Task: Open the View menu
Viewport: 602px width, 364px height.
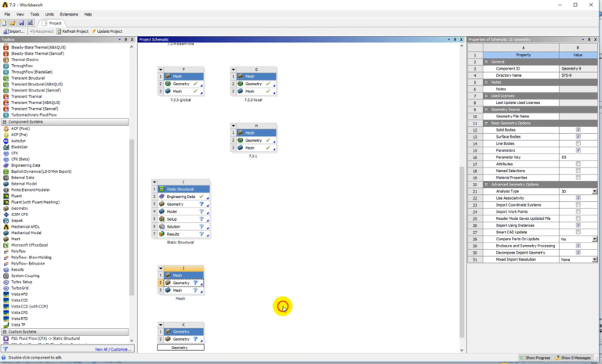Action: coord(20,14)
